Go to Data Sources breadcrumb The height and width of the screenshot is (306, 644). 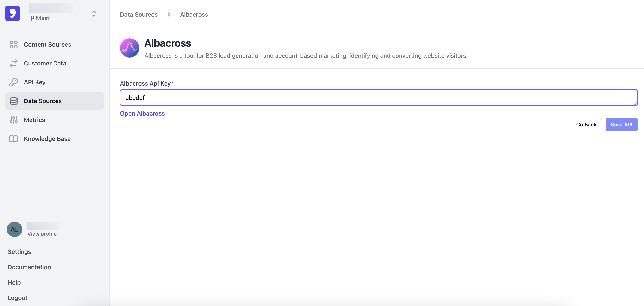[139, 15]
